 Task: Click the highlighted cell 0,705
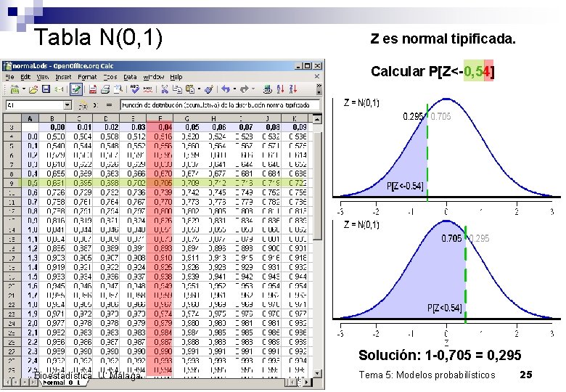tap(160, 183)
